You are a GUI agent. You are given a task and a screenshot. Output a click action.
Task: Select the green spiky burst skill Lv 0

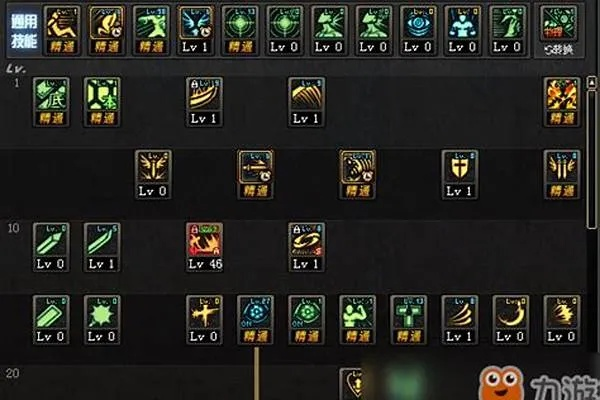pyautogui.click(x=102, y=320)
